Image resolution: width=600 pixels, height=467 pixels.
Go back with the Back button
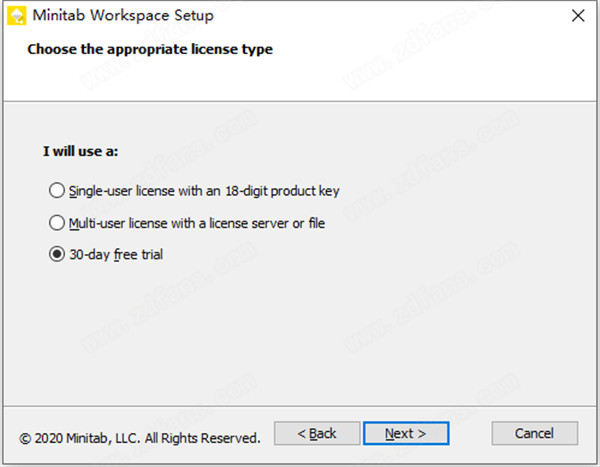317,433
